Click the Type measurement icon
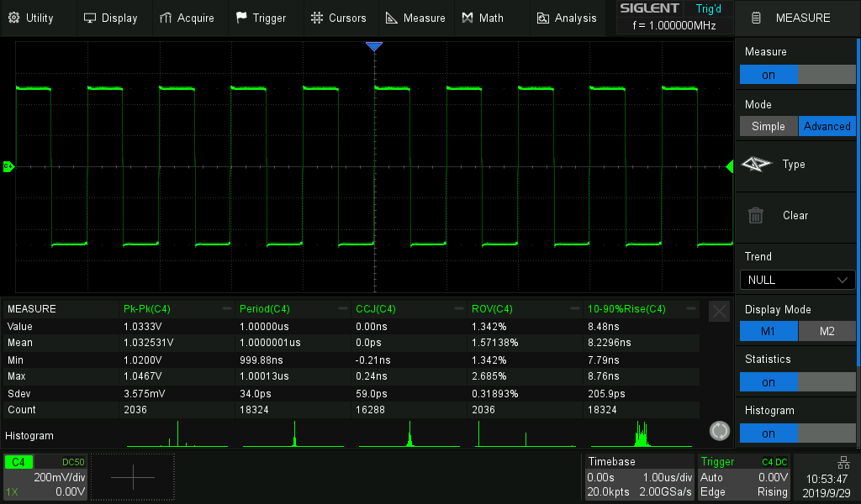Viewport: 861px width, 504px height. tap(756, 165)
